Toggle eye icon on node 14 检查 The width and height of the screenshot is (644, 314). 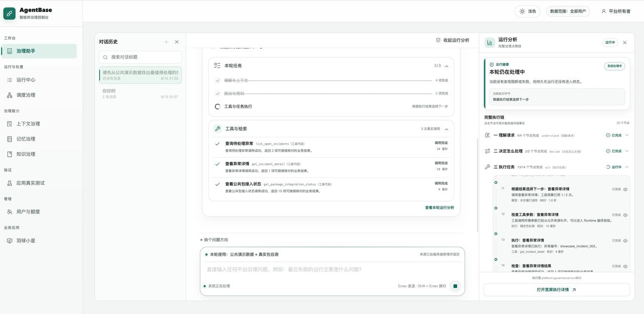pyautogui.click(x=625, y=266)
